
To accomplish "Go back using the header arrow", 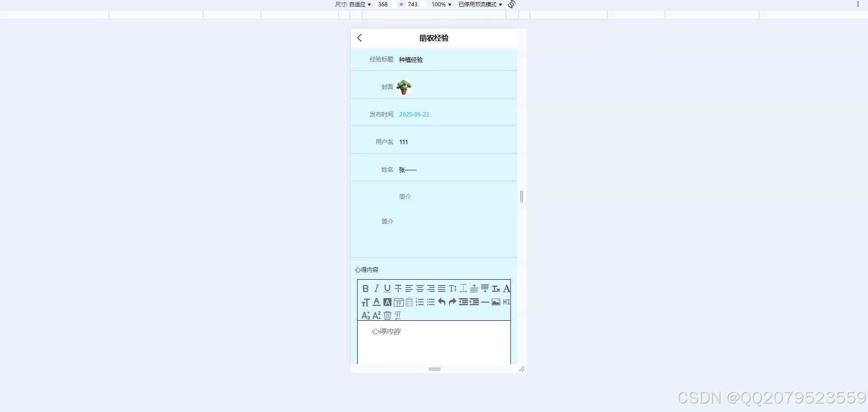I will pyautogui.click(x=359, y=38).
